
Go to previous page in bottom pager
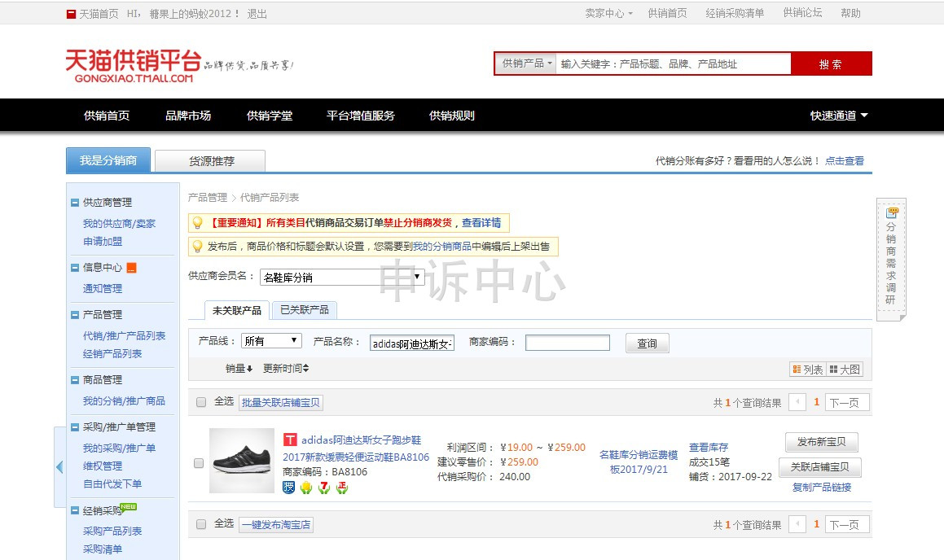coord(797,524)
